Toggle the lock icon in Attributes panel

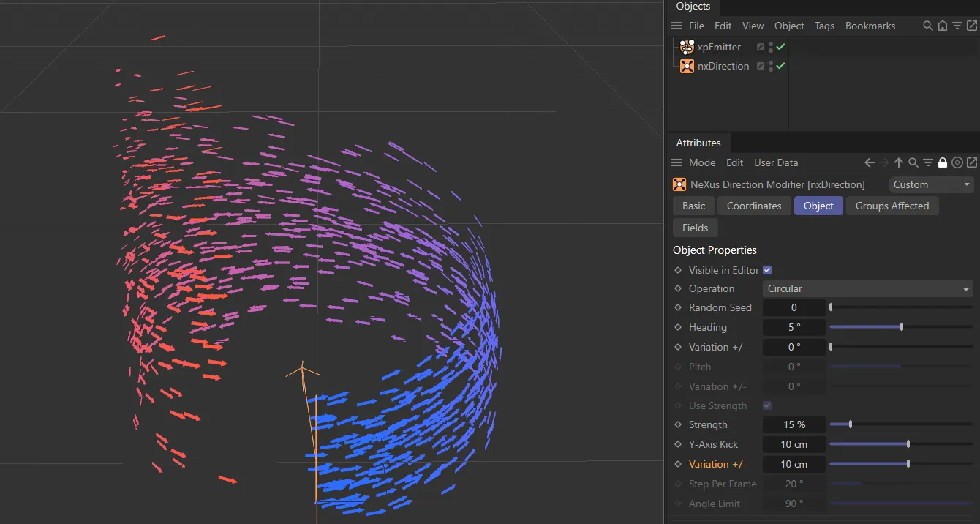coord(942,162)
